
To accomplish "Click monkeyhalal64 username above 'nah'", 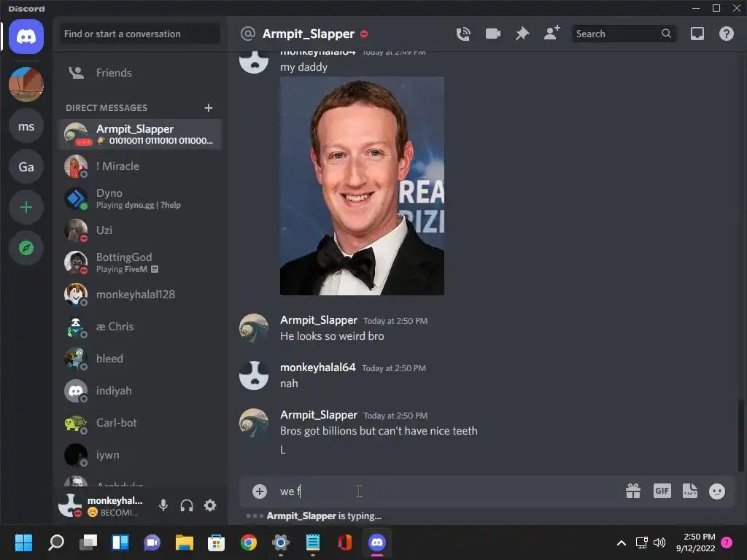I will tap(318, 367).
